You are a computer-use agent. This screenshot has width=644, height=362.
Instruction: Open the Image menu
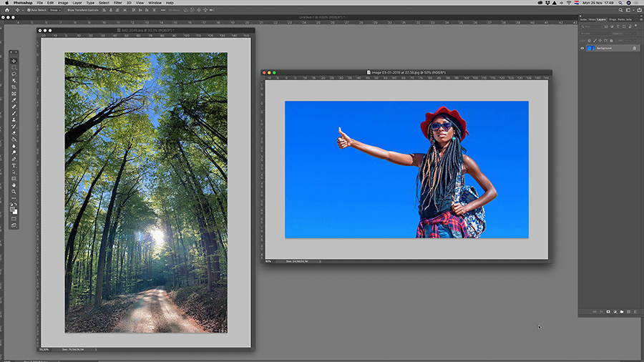coord(63,3)
